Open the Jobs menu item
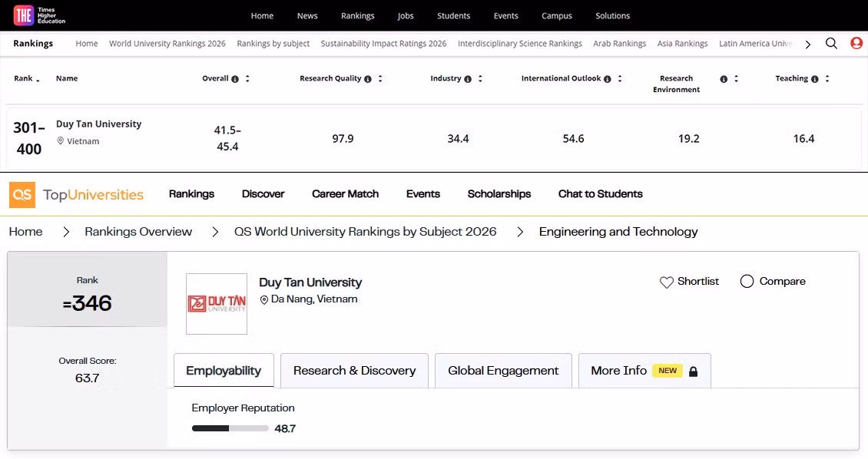868x459 pixels. [x=406, y=15]
